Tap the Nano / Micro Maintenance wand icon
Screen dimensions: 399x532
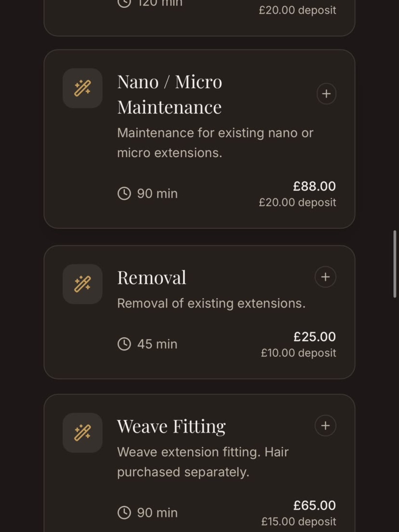(83, 88)
